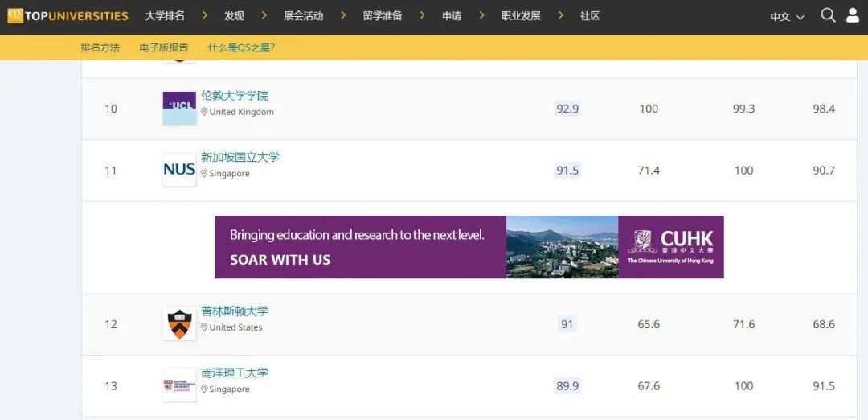Image resolution: width=868 pixels, height=420 pixels.
Task: Click the NUS university logo
Action: [x=179, y=170]
